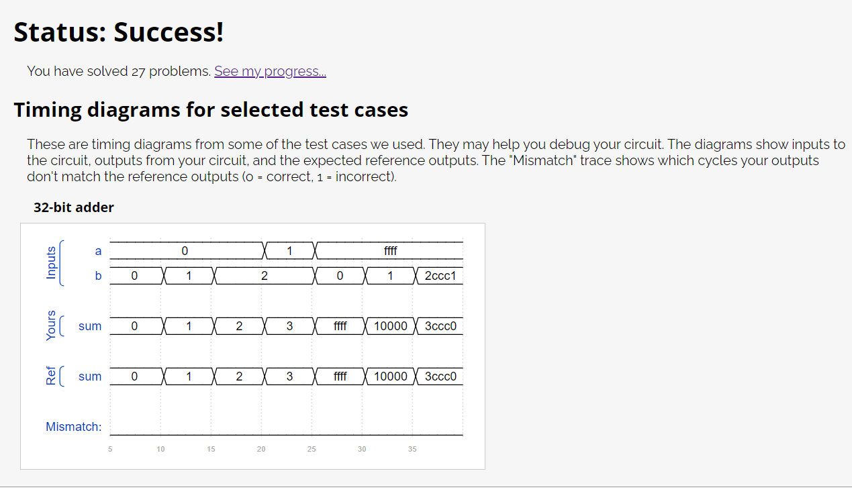This screenshot has width=852, height=504.
Task: Select the Inputs group label
Action: (51, 263)
